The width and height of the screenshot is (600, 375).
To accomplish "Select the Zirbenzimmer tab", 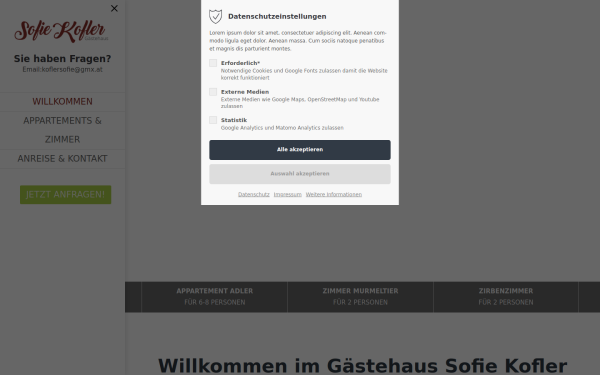I will pos(505,297).
